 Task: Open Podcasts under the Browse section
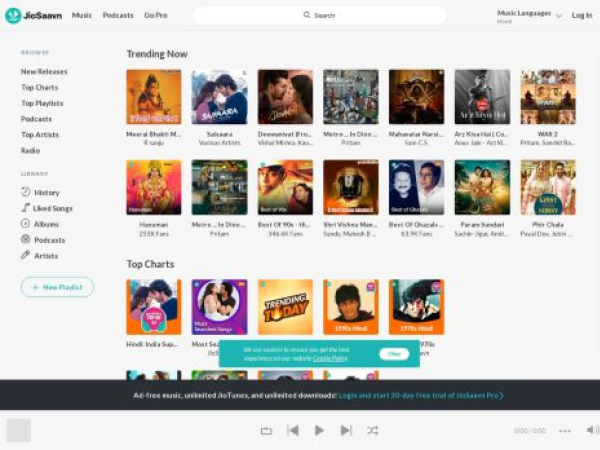click(36, 119)
